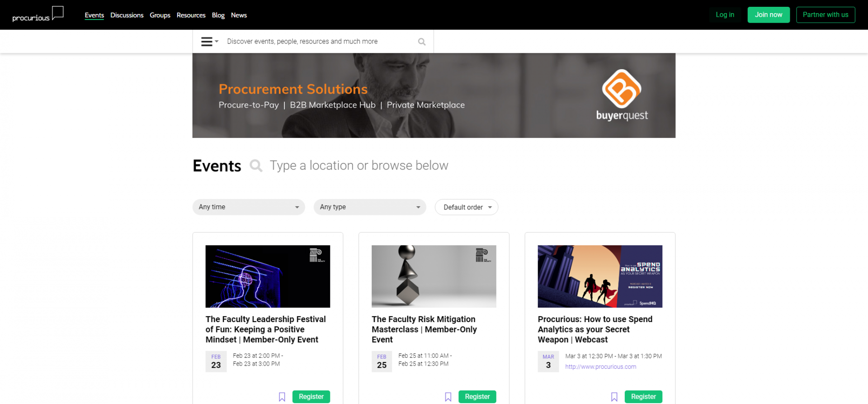Open the http://www.procurious.com link
This screenshot has width=868, height=404.
pos(601,367)
